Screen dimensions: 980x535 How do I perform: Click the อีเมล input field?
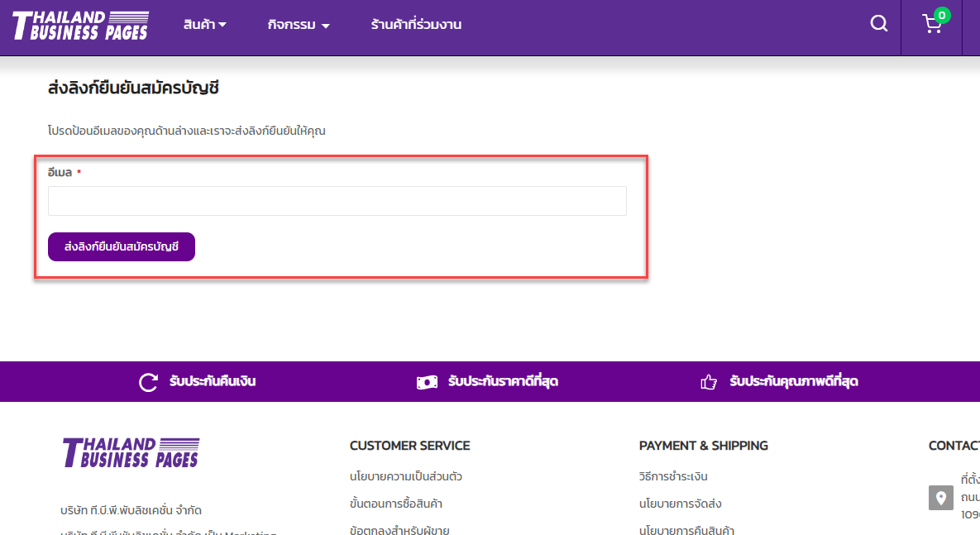[337, 201]
